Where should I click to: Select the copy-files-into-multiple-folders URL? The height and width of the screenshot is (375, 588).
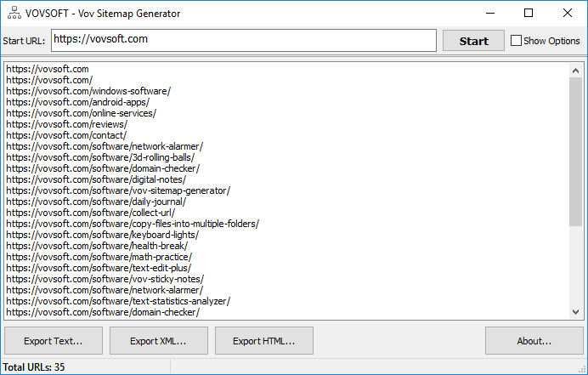click(x=133, y=224)
